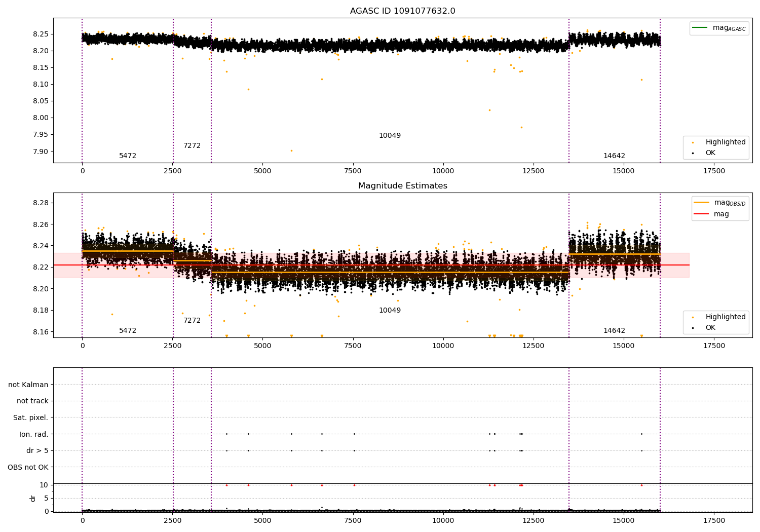Image resolution: width=760 pixels, height=532 pixels.
Task: Click the "Ion. rad." flag label
Action: tap(34, 435)
